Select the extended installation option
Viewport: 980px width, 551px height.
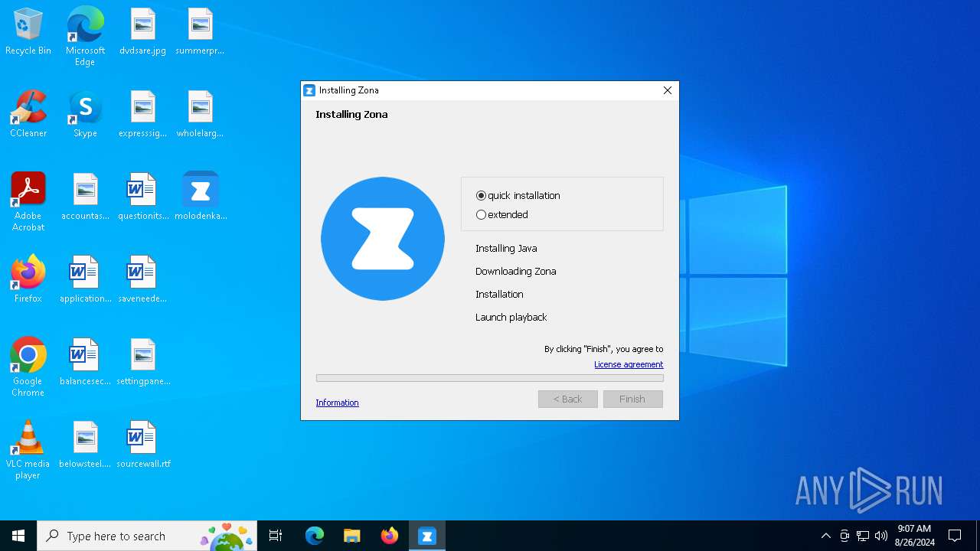(481, 215)
